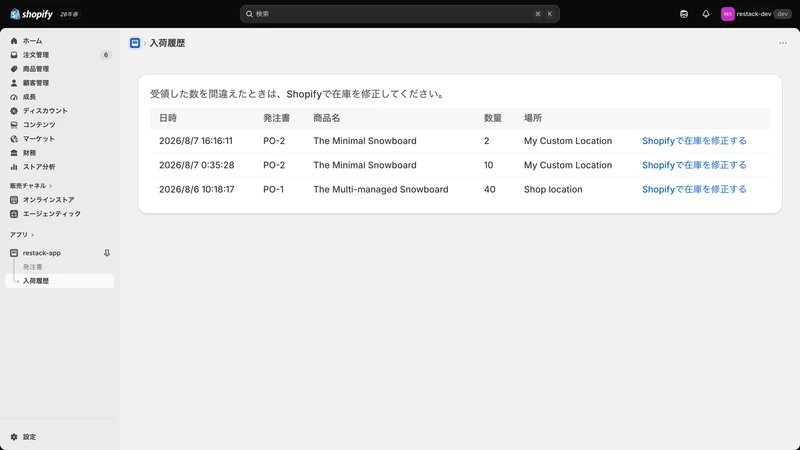Click date 2026/8/7 16:16:11
800x450 pixels.
click(x=196, y=141)
